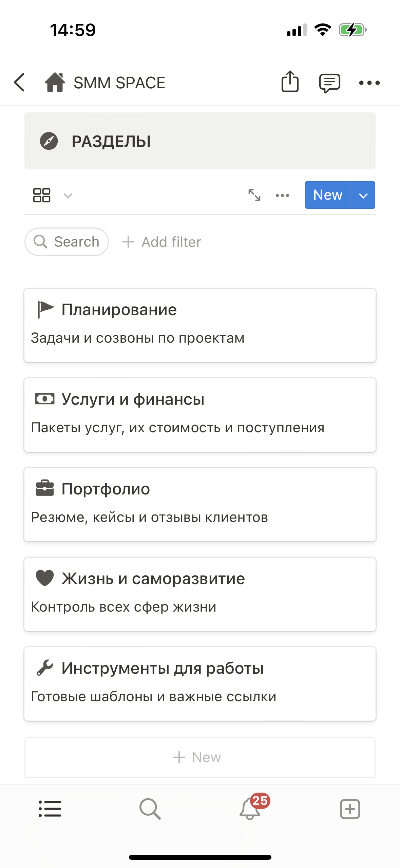400x868 pixels.
Task: Click the + New card at the bottom
Action: pos(200,757)
